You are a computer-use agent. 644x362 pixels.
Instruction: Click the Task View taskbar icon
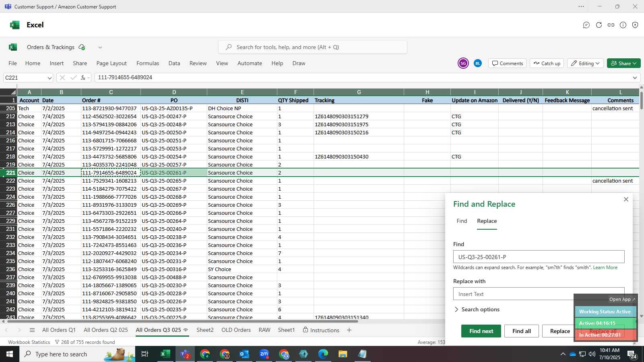[145, 354]
